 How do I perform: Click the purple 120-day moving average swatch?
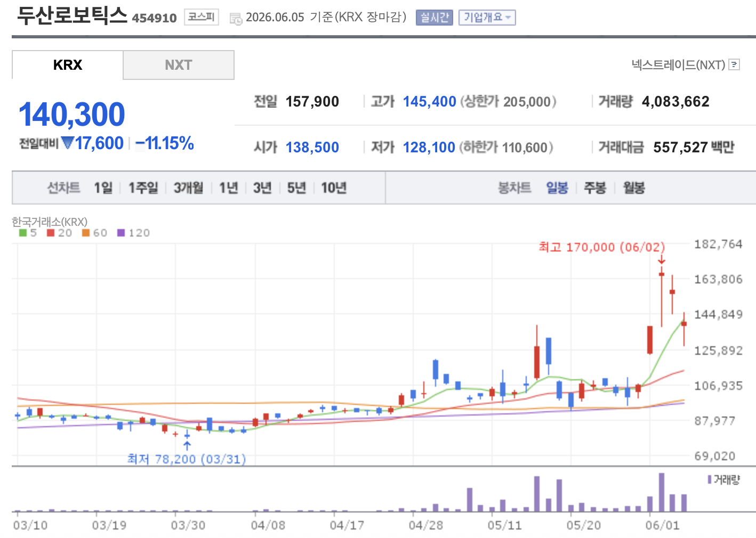click(121, 233)
